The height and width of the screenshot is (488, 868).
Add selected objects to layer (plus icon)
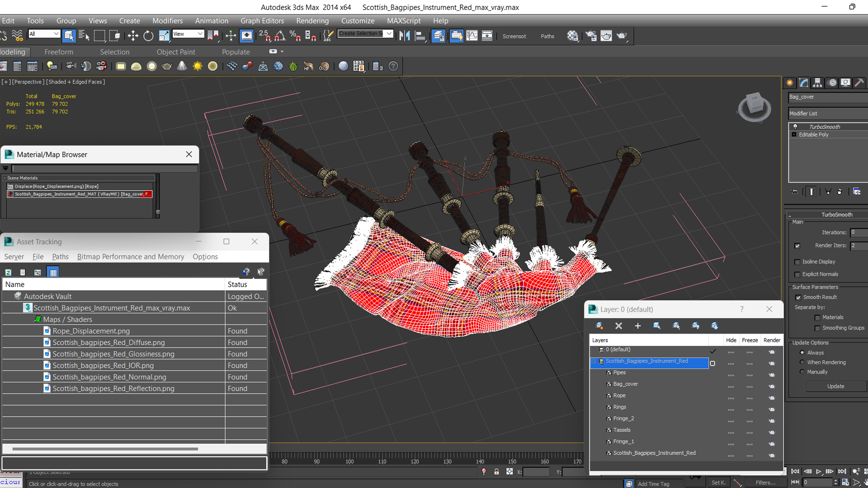[638, 326]
